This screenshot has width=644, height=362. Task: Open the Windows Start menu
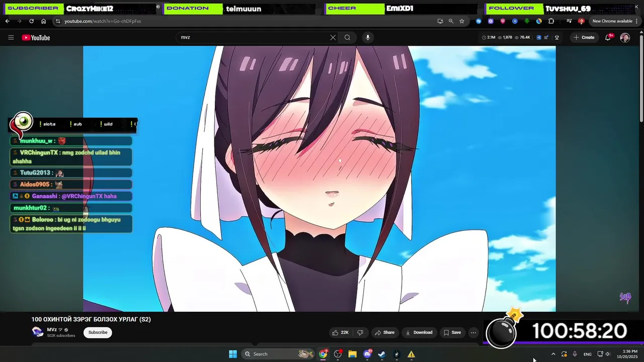click(x=232, y=354)
